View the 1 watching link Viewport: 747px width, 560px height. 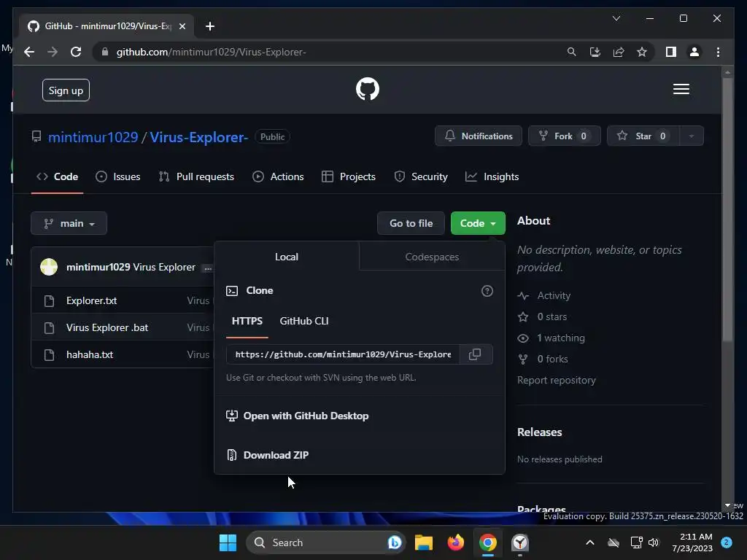pos(551,338)
